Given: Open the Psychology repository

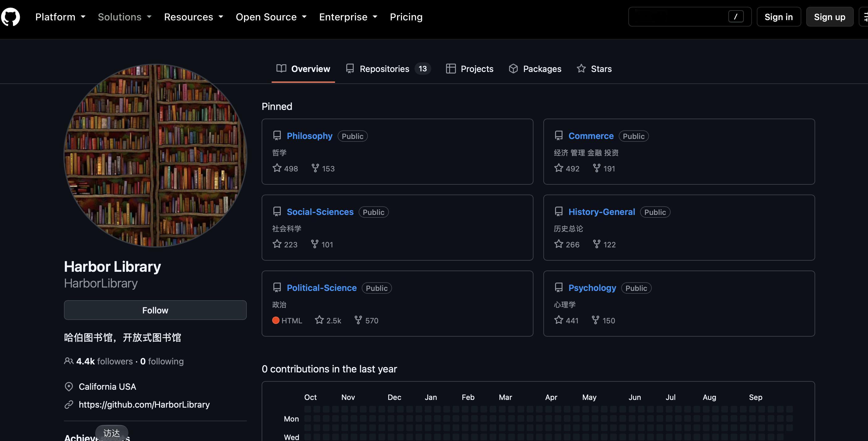Looking at the screenshot, I should click(592, 288).
